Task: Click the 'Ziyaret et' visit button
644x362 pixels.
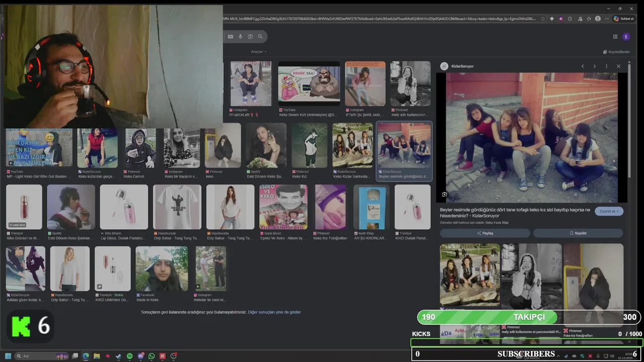Action: 609,211
